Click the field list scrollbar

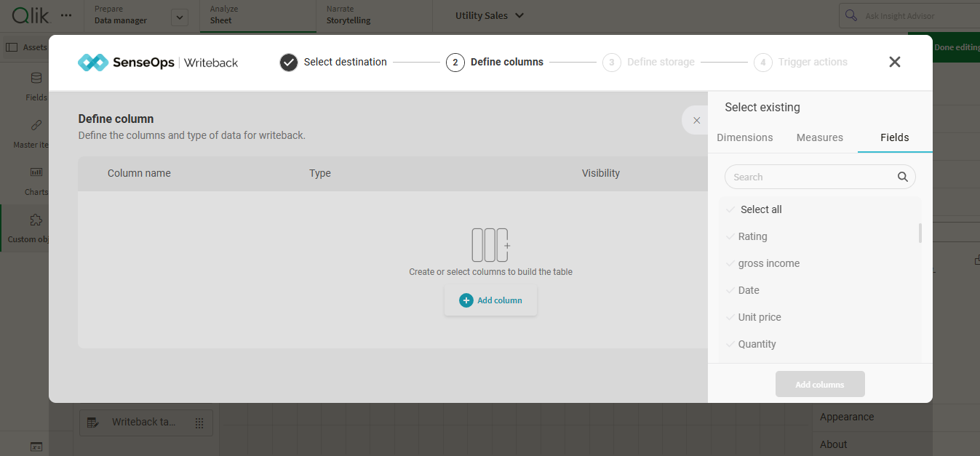(920, 233)
